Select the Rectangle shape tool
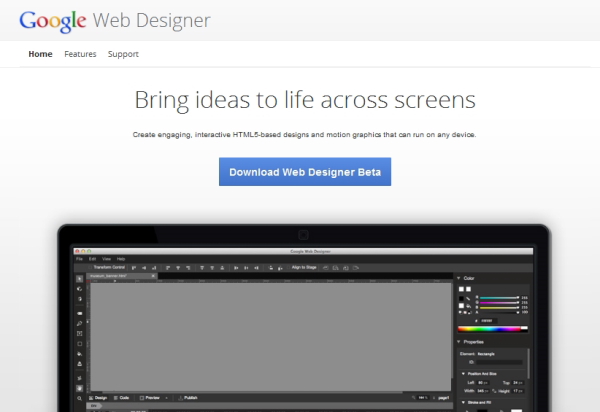This screenshot has width=600, height=412. coord(81,343)
